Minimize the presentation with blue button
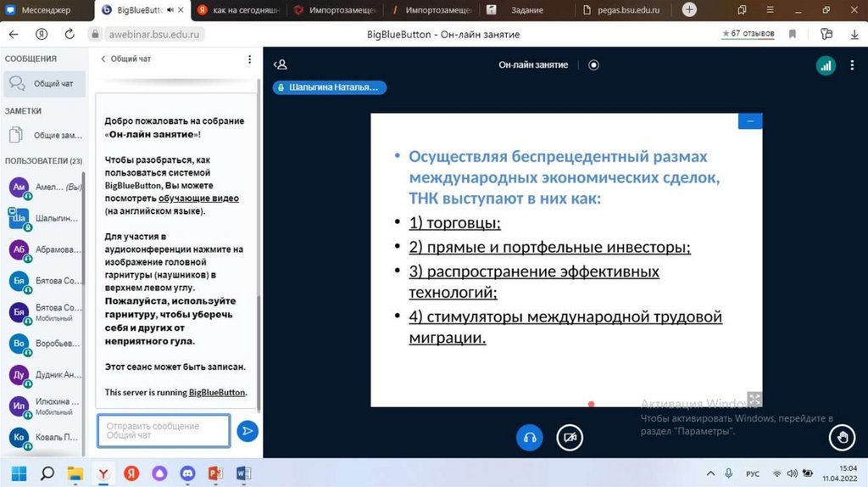Viewport: 868px width, 487px height. tap(750, 120)
